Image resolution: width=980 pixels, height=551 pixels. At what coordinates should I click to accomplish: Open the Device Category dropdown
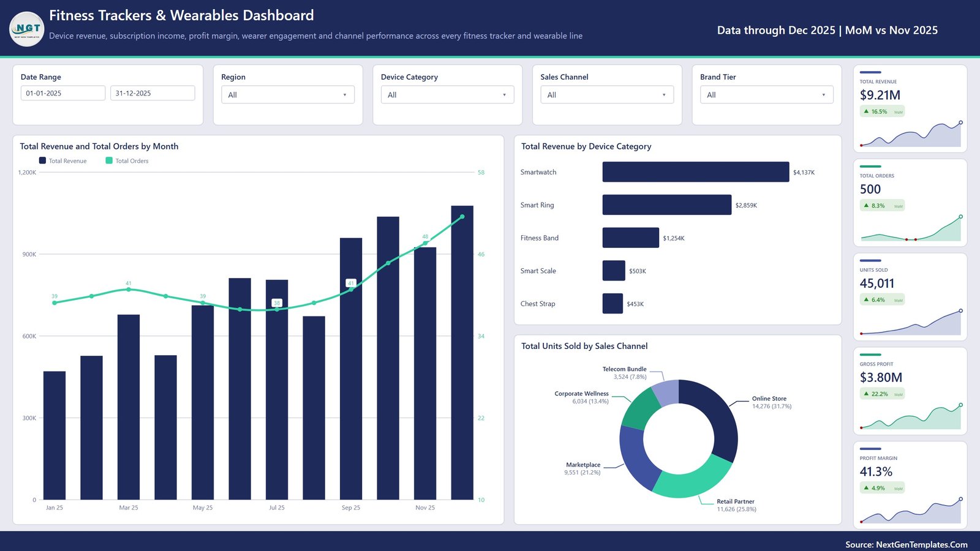tap(447, 95)
